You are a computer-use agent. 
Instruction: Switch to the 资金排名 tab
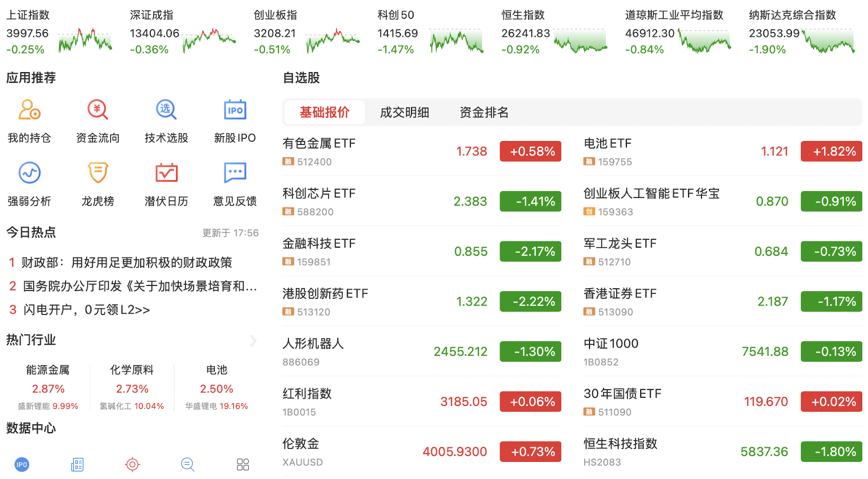[x=484, y=112]
